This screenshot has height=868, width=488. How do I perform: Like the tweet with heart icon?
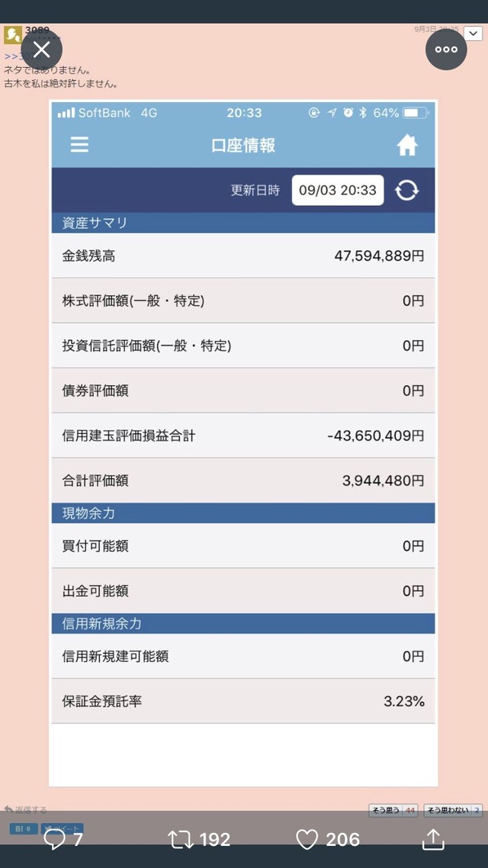(307, 840)
